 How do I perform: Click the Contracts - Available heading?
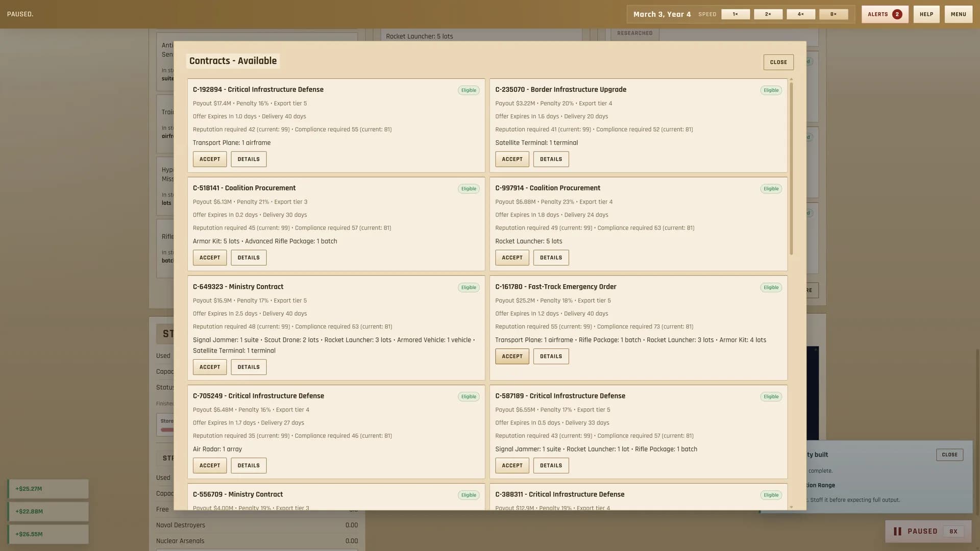(233, 61)
